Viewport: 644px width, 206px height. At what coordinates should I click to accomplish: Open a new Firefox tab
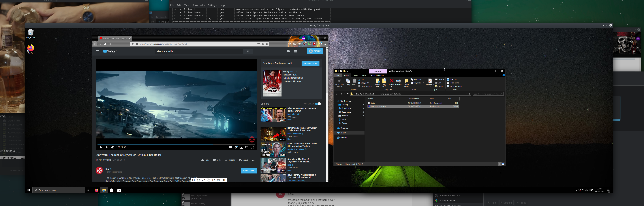point(135,38)
